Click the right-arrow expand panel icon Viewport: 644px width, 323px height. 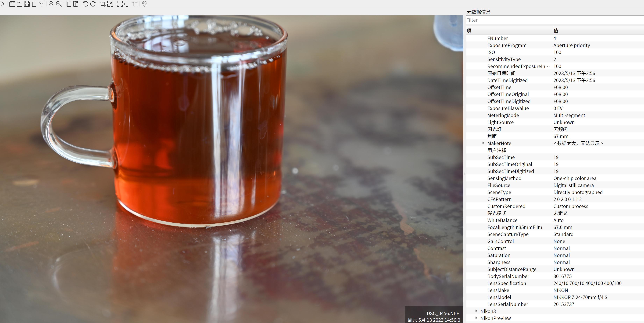tap(2, 4)
